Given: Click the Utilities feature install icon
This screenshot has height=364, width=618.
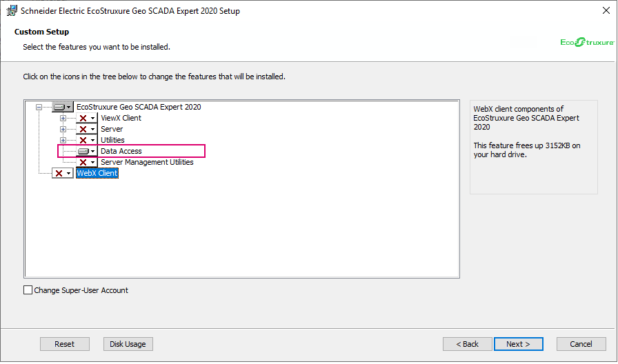Looking at the screenshot, I should pyautogui.click(x=86, y=141).
